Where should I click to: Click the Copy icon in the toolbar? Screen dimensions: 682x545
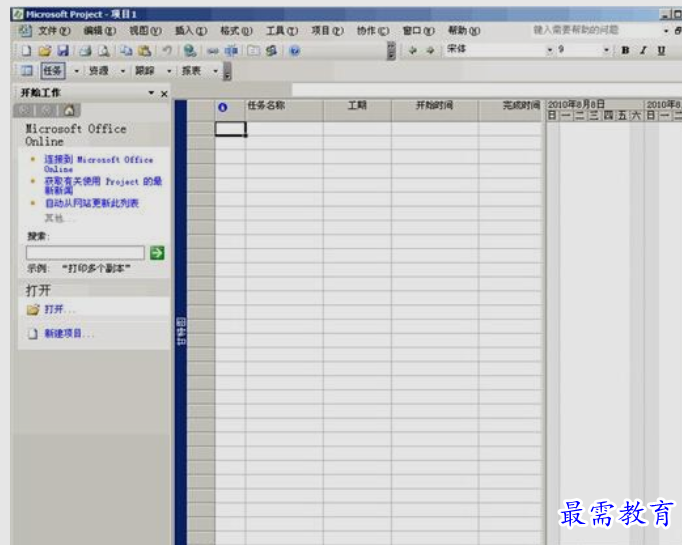point(126,51)
